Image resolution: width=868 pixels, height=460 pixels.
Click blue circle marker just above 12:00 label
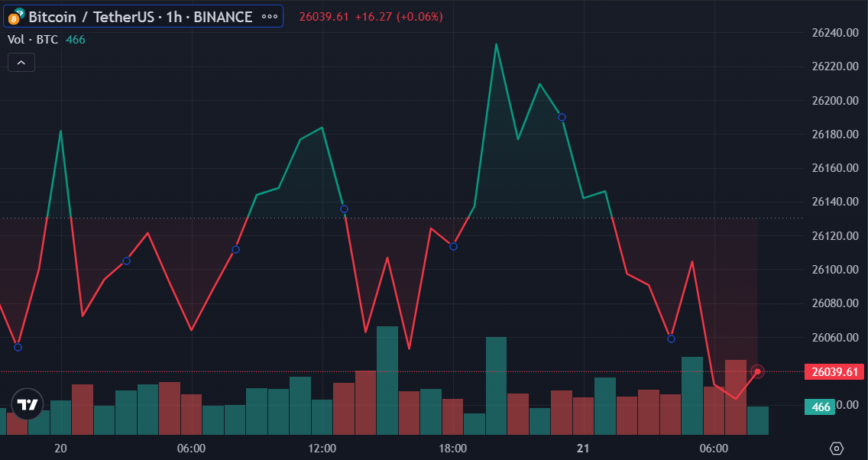click(x=344, y=209)
